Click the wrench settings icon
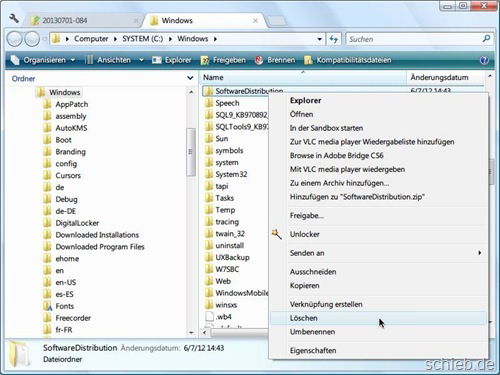Screen dimensions: 500x375 (x=14, y=18)
